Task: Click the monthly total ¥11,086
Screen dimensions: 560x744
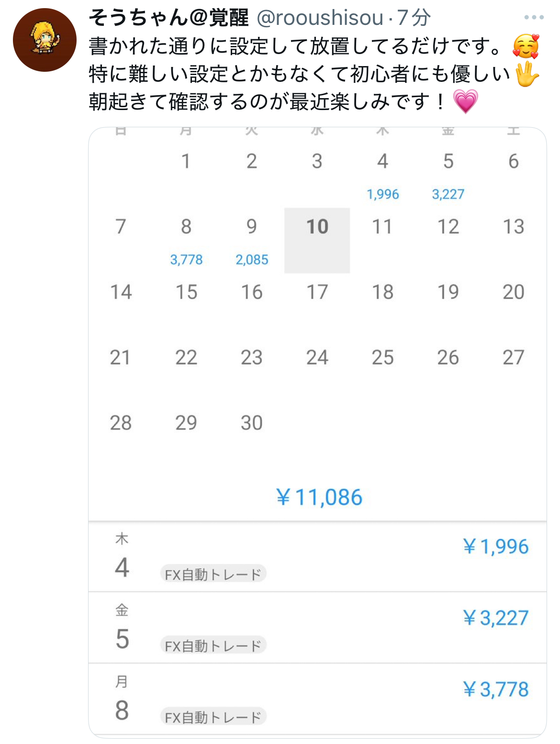Action: click(x=319, y=498)
